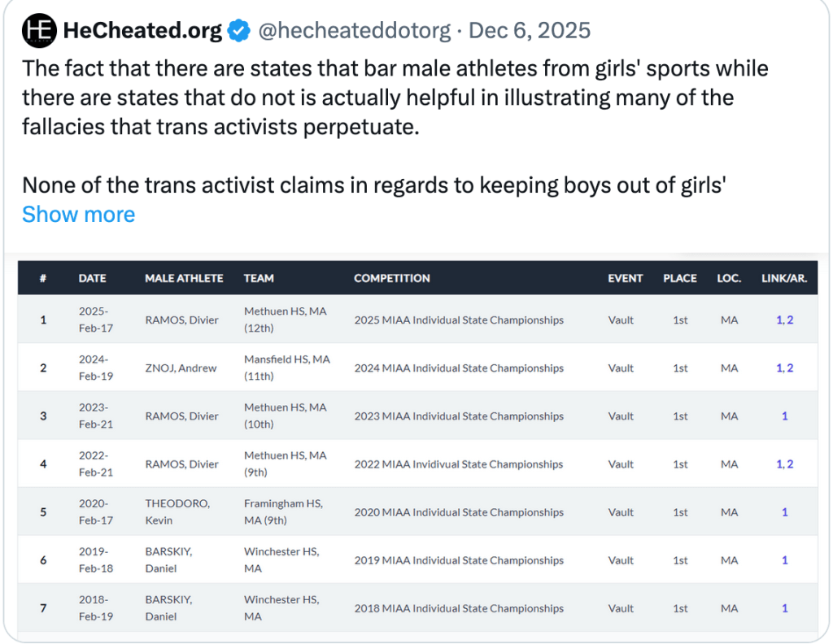The height and width of the screenshot is (644, 833).
Task: Open link 1 in the 2023 championships row
Action: [x=785, y=416]
